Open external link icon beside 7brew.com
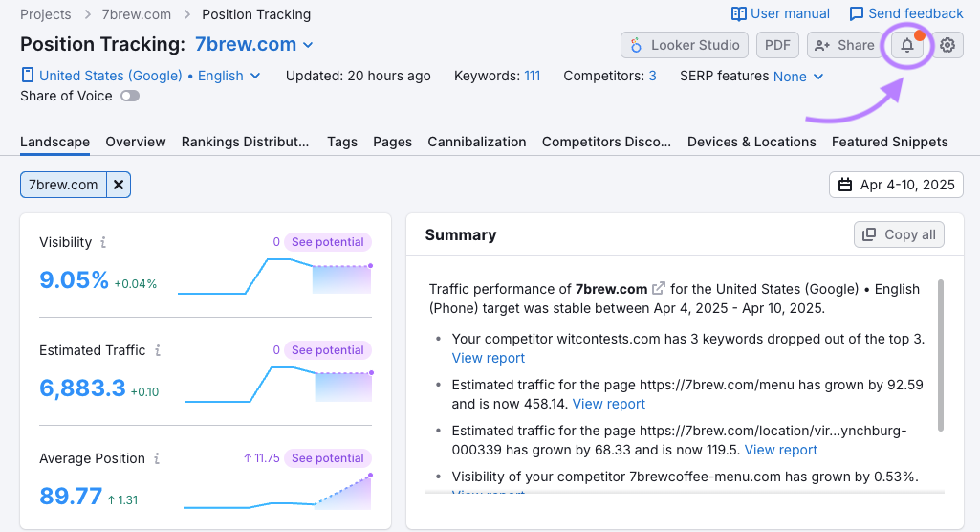This screenshot has width=980, height=532. [659, 288]
